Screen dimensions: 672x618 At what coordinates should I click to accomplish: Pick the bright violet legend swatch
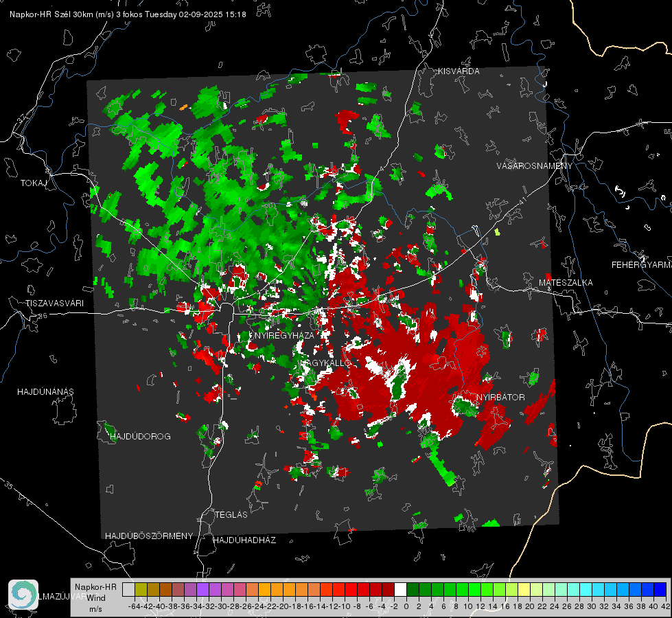click(202, 589)
